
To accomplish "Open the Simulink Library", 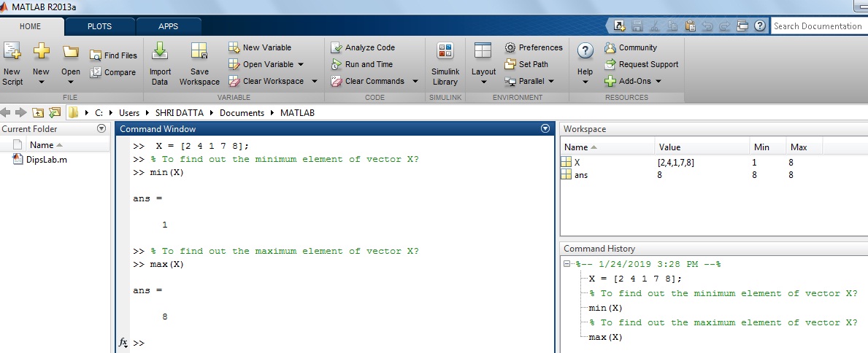I will (x=445, y=53).
